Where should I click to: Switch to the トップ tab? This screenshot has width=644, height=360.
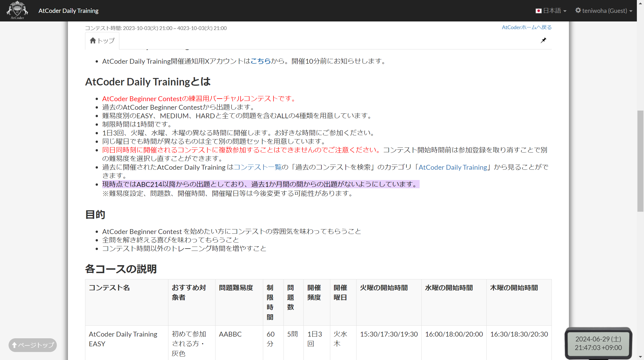[102, 40]
